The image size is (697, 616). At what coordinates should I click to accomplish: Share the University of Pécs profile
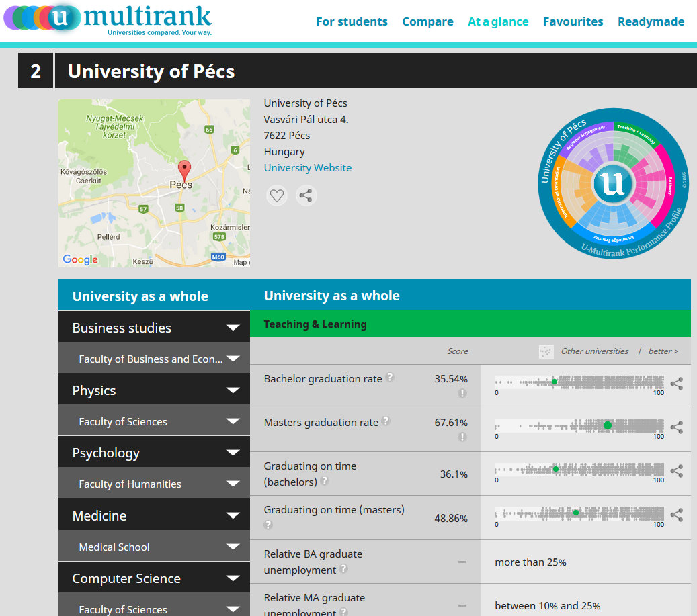click(306, 195)
